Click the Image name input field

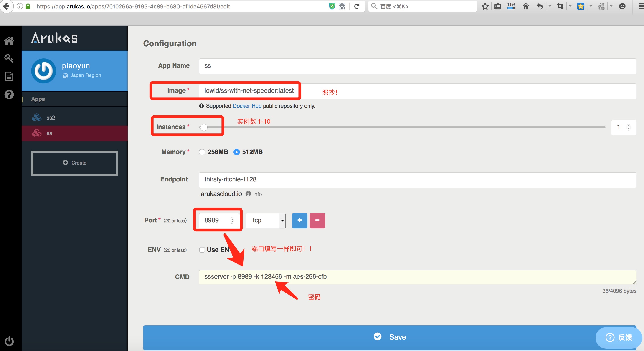[x=418, y=91]
